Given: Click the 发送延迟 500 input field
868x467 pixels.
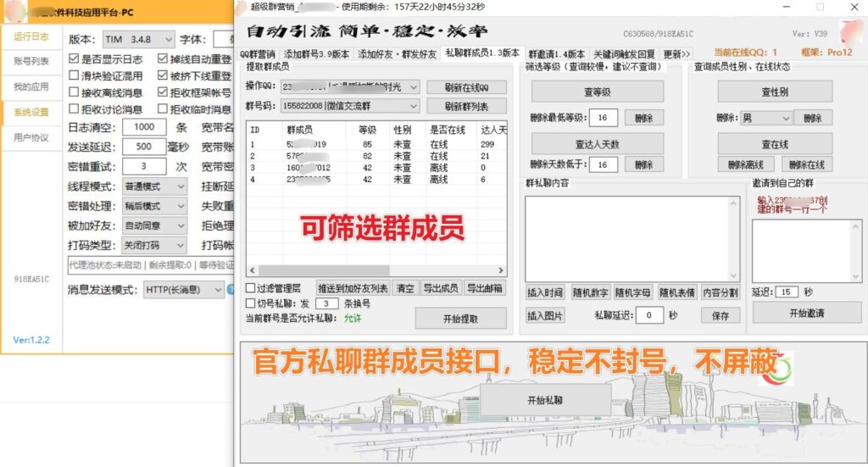Looking at the screenshot, I should [x=144, y=147].
